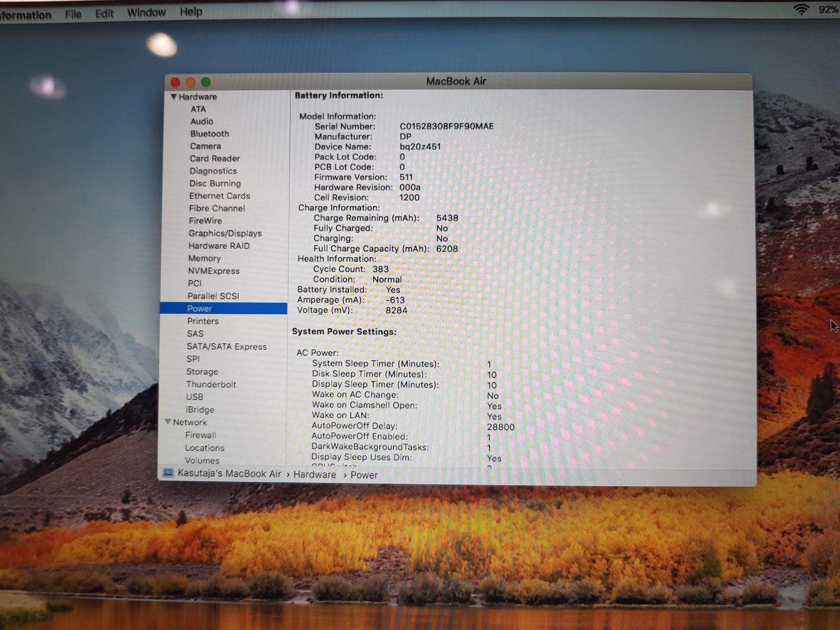Click the System Power Settings heading
The width and height of the screenshot is (840, 630).
pyautogui.click(x=344, y=331)
